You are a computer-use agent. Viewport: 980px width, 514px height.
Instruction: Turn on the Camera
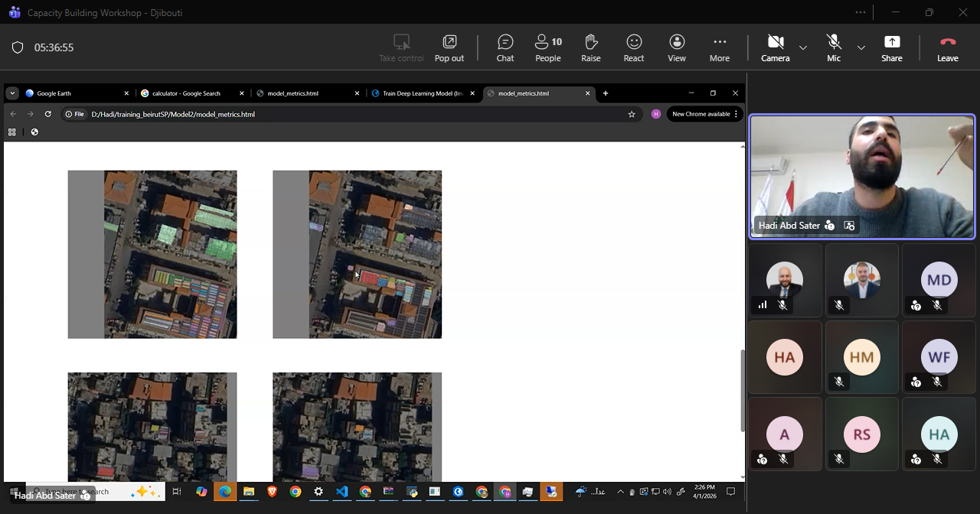[775, 47]
